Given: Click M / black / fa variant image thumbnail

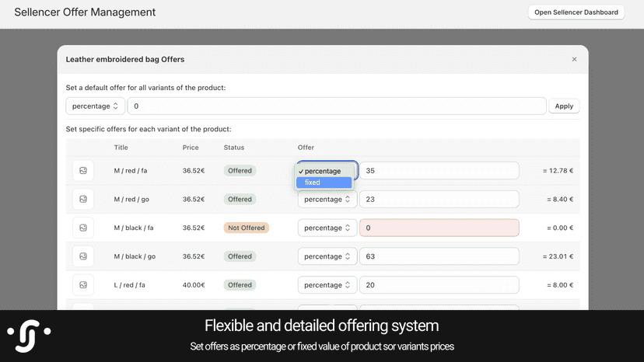Looking at the screenshot, I should coord(83,228).
